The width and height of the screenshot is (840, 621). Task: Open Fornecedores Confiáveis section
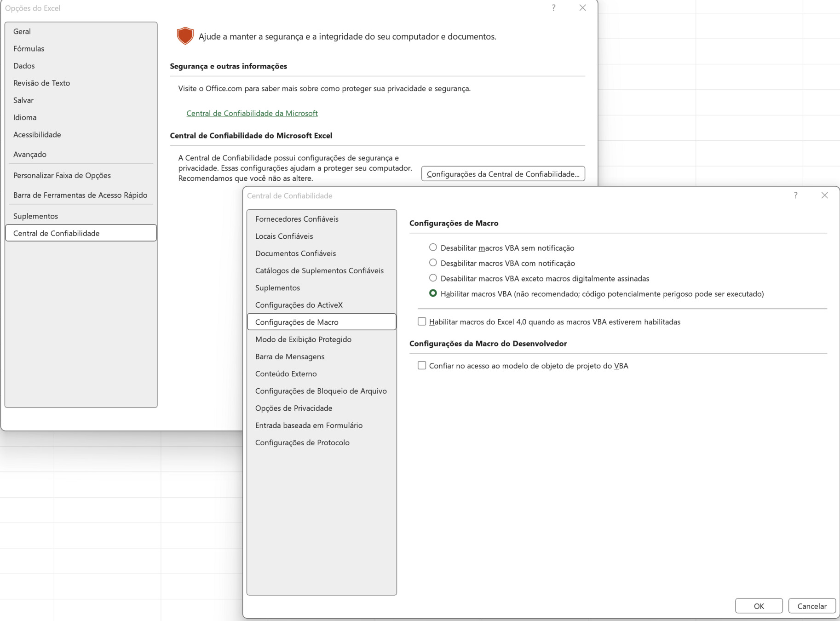tap(322, 219)
